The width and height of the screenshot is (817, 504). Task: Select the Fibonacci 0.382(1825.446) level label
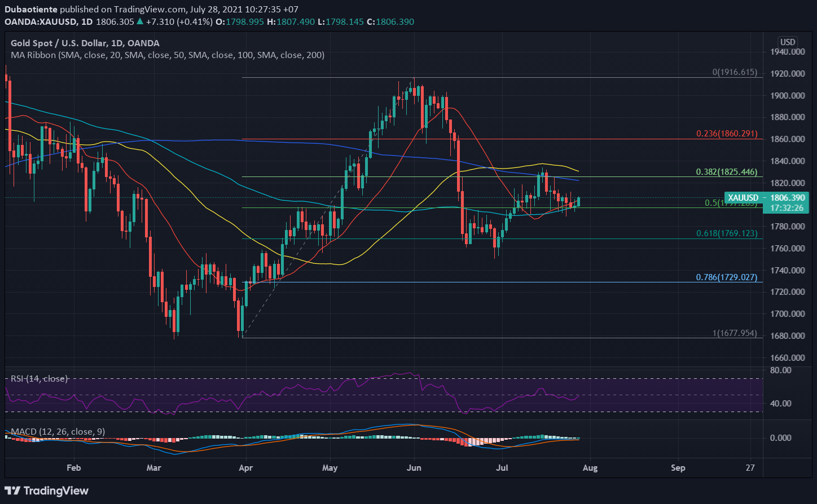pos(727,172)
